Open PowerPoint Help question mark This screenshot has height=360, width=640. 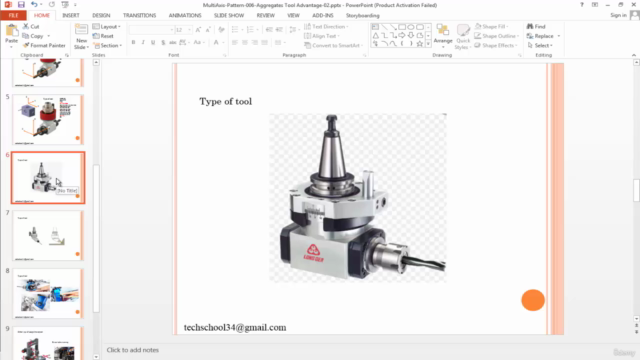(582, 5)
